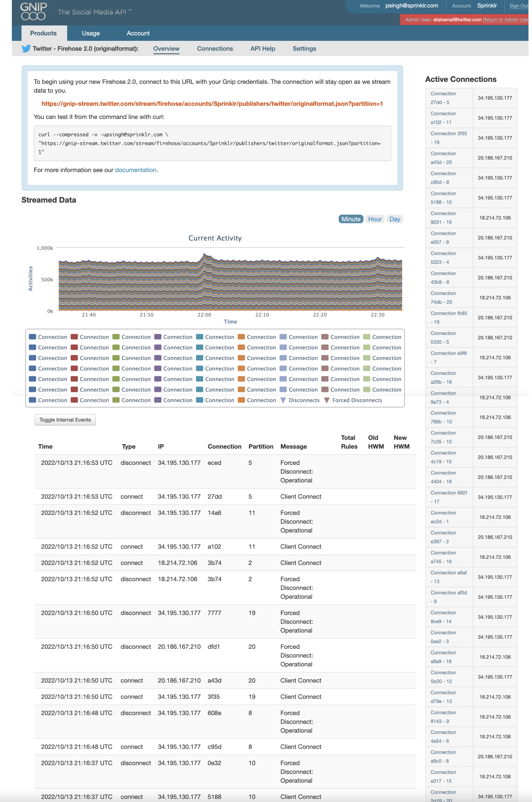532x802 pixels.
Task: Click the IP beside Connection 9a73 - 4
Action: tap(495, 398)
